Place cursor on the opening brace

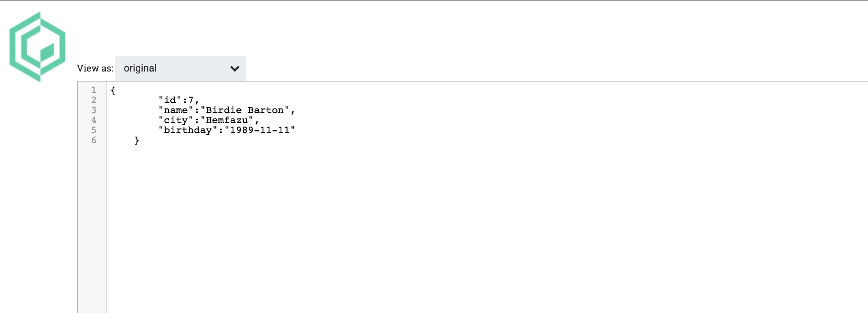(x=113, y=90)
